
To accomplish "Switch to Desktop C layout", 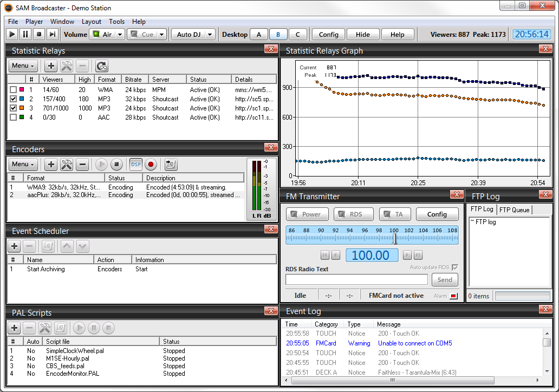I will pos(297,35).
